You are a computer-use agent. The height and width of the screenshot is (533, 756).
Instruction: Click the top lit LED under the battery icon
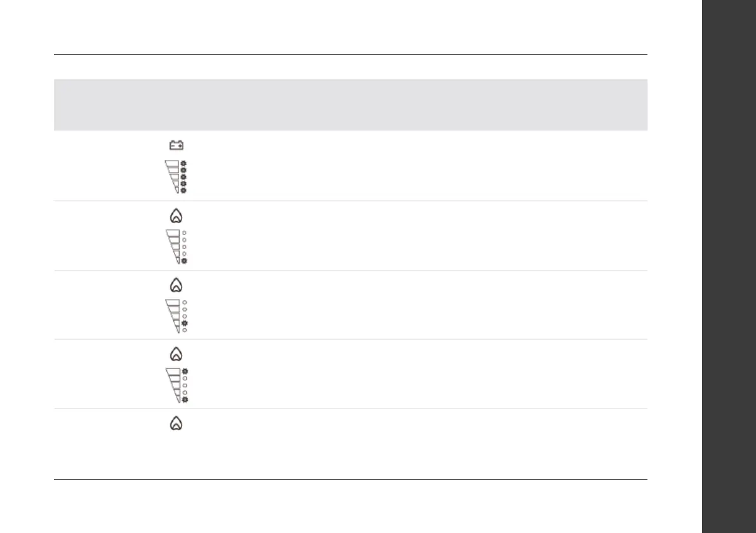(184, 163)
